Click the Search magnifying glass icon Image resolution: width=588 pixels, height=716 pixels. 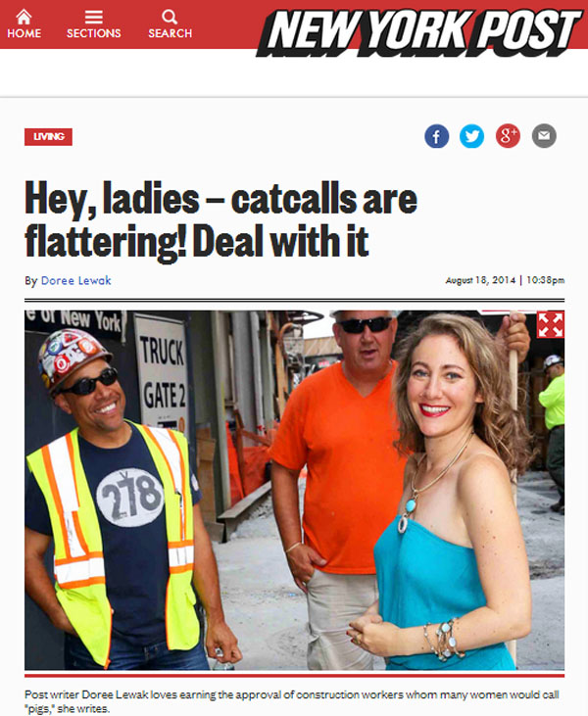click(x=170, y=17)
